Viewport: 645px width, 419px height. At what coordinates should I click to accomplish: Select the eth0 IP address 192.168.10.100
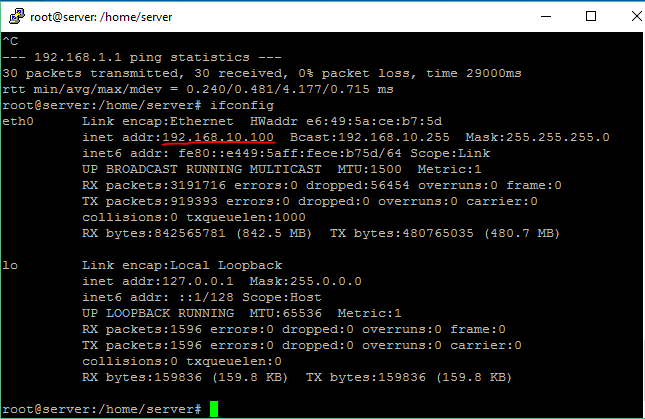pos(218,137)
